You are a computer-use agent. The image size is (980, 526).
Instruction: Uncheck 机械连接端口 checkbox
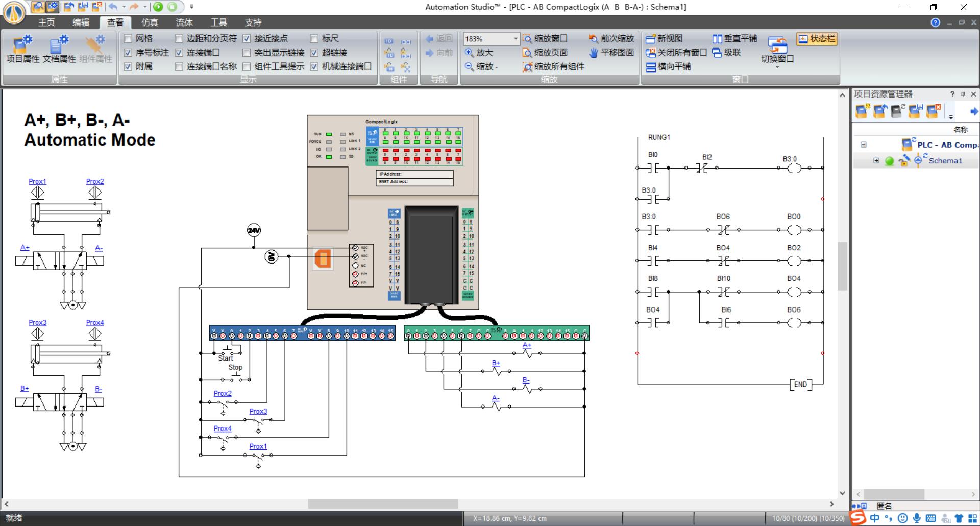[x=314, y=66]
